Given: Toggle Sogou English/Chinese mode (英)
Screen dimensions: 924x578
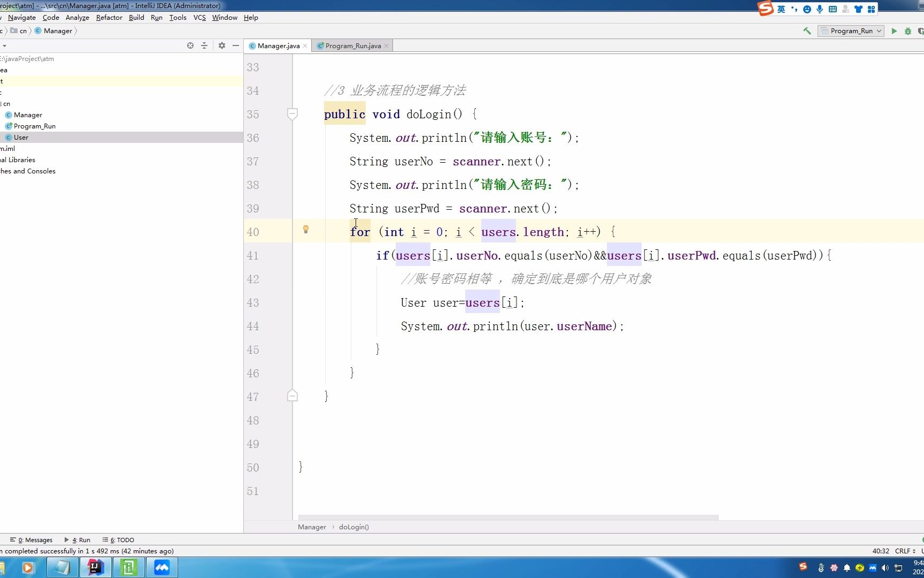Looking at the screenshot, I should pyautogui.click(x=781, y=9).
